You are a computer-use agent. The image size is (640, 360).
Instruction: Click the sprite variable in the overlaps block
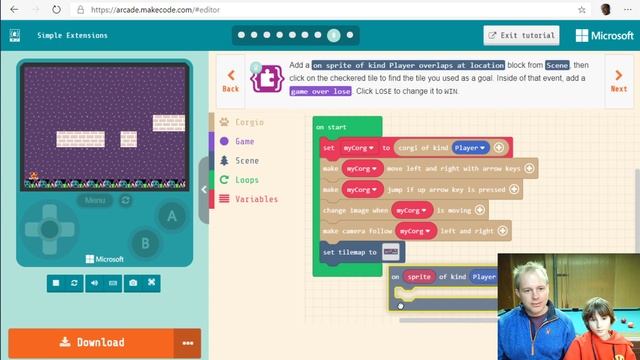point(419,277)
